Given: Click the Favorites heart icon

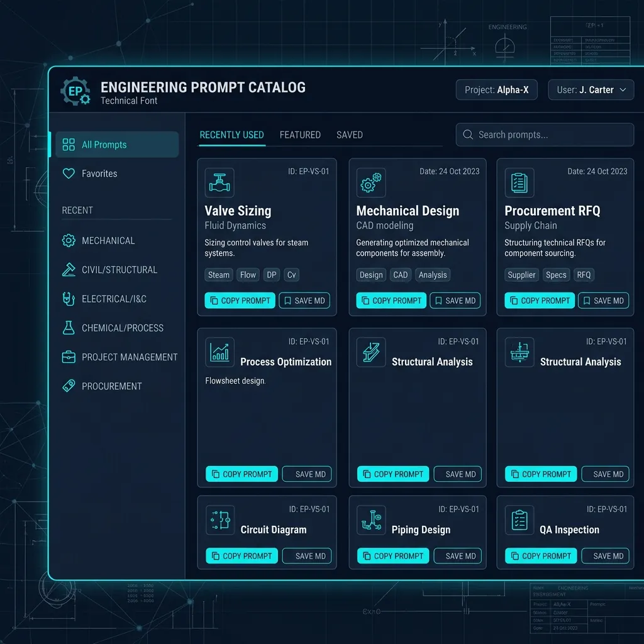Looking at the screenshot, I should point(69,174).
